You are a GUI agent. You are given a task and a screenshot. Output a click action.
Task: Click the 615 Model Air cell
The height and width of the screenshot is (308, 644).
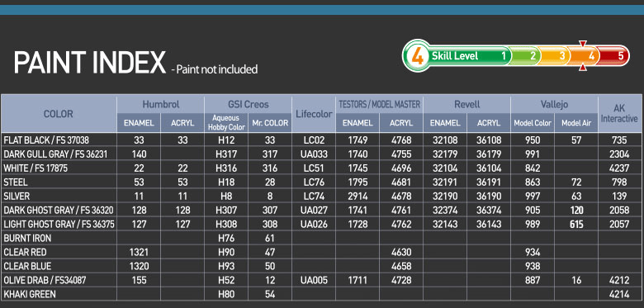576,225
